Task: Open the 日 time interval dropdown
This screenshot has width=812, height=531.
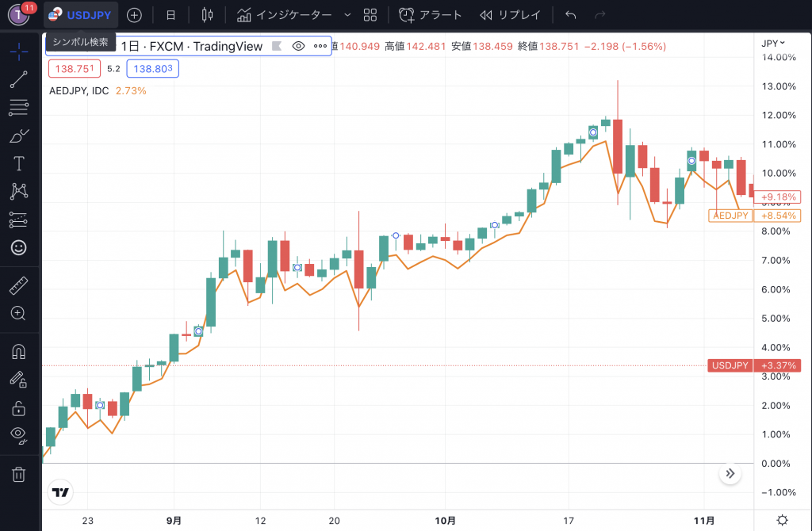Action: 170,15
